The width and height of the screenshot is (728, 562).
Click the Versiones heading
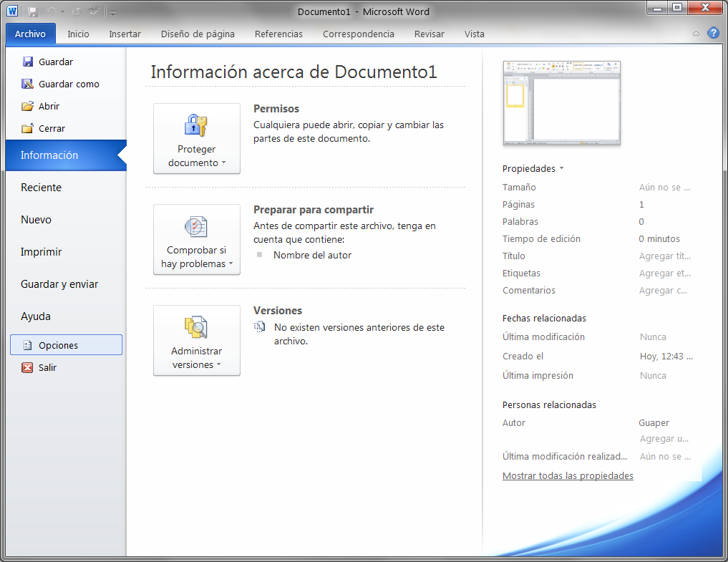(278, 310)
